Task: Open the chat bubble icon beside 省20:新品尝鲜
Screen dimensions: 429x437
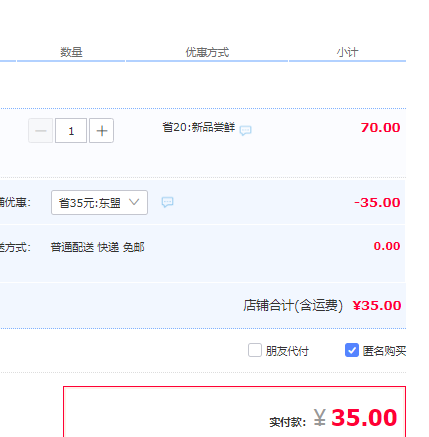Action: point(245,130)
